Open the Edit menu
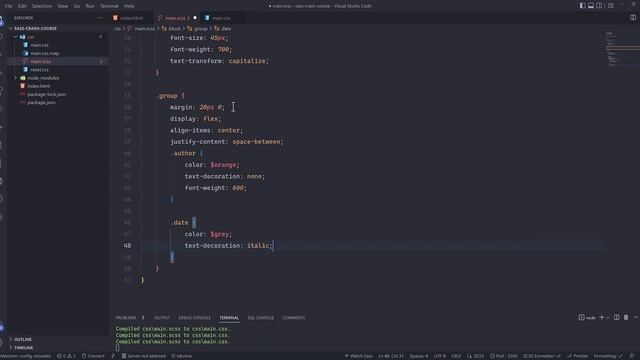 22,6
